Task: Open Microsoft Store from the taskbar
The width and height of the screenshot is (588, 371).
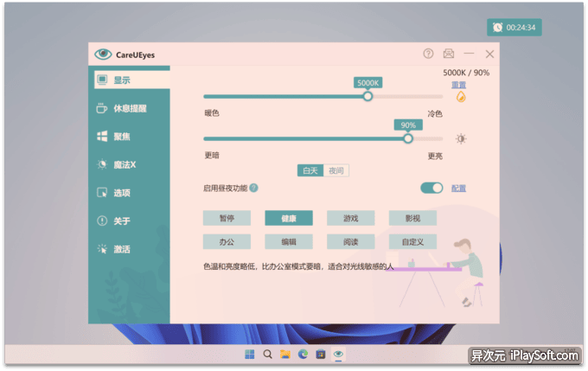Action: coord(321,354)
